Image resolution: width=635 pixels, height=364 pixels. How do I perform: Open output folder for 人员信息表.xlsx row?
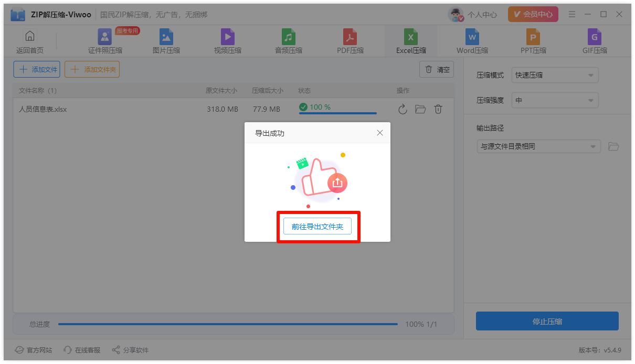[x=420, y=109]
